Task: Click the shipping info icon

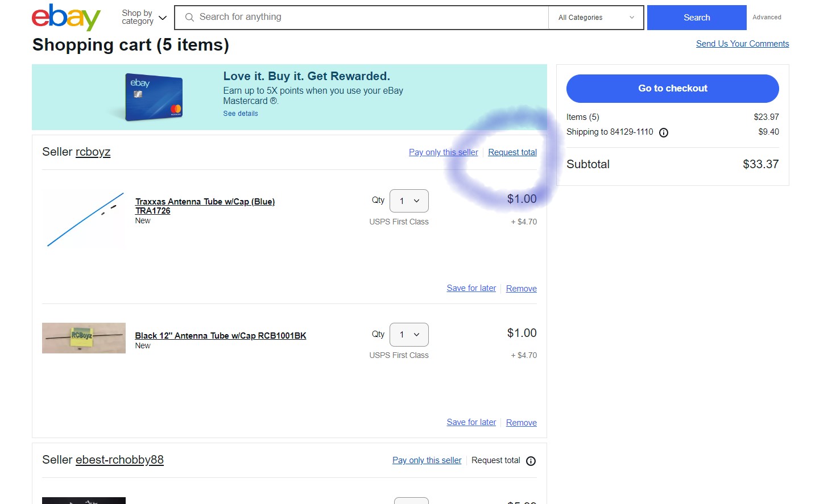Action: [663, 132]
